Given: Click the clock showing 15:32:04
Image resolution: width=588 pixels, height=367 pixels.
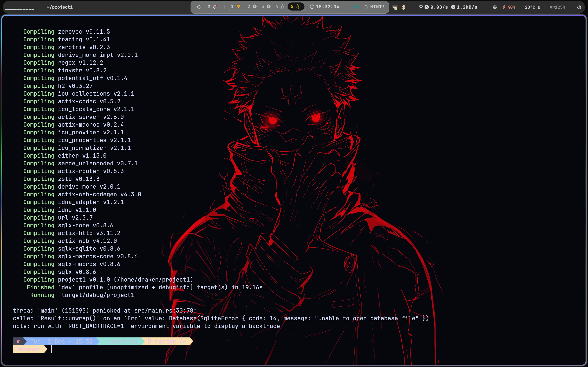Looking at the screenshot, I should point(324,7).
